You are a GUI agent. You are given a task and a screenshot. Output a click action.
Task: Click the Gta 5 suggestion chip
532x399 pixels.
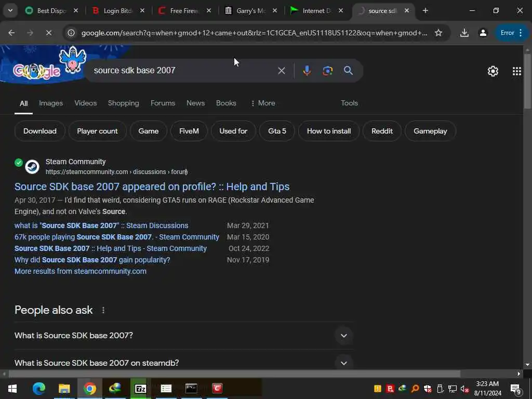[277, 131]
